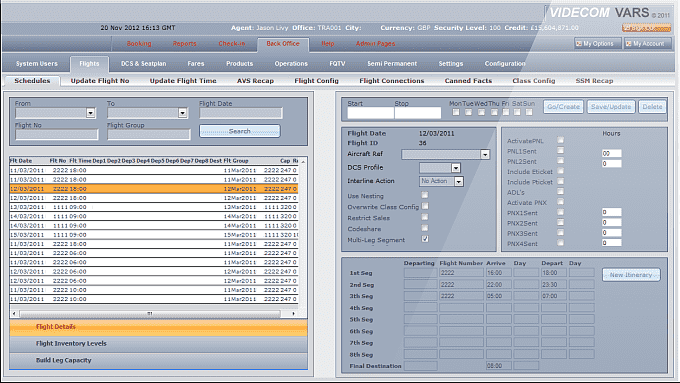Click the Start date field
680x383 pixels.
pos(370,113)
